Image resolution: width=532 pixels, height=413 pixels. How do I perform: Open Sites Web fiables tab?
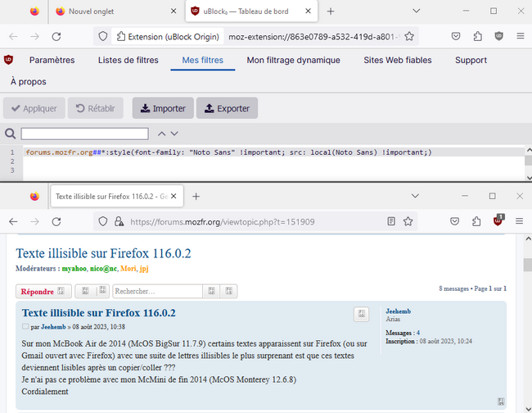[x=398, y=60]
